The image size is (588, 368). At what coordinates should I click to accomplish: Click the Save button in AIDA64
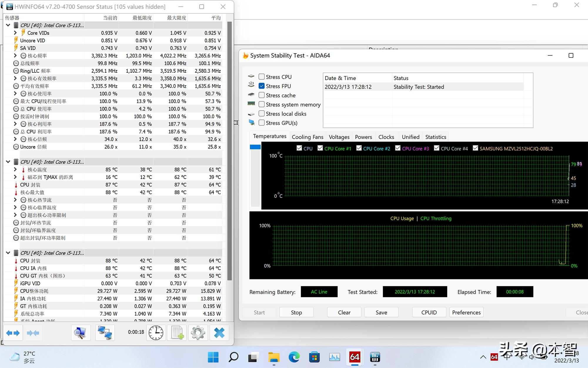[x=381, y=312]
